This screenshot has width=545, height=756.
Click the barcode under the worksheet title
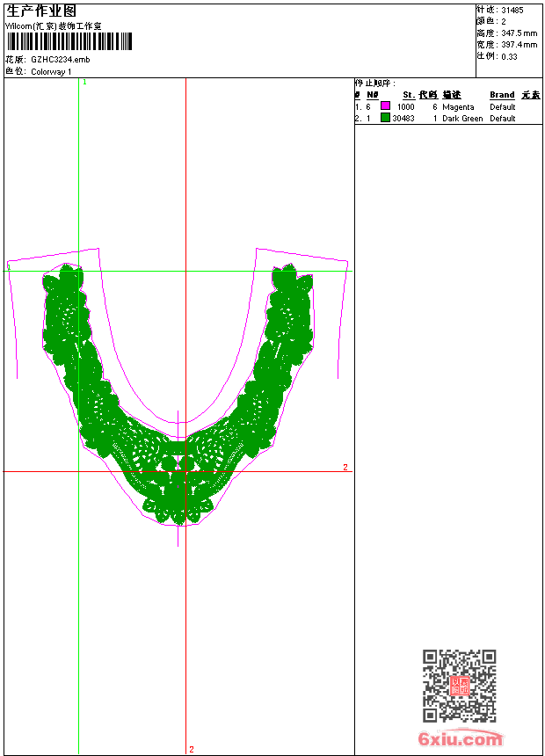coord(69,41)
